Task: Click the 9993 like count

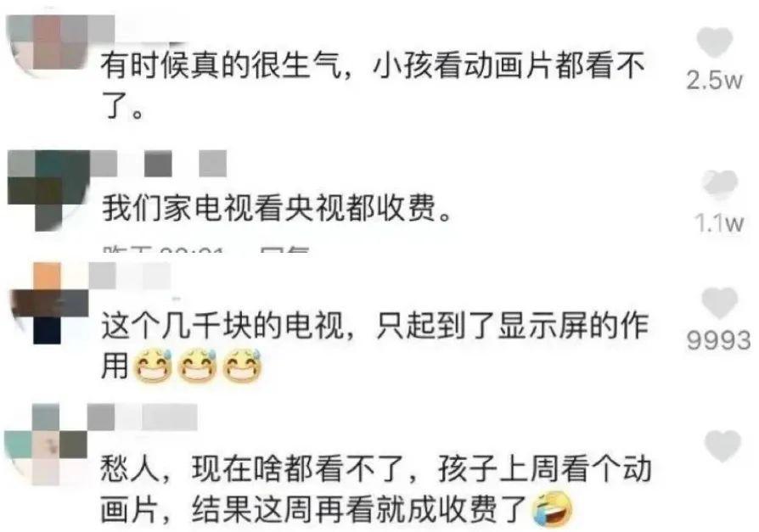Action: tap(719, 340)
